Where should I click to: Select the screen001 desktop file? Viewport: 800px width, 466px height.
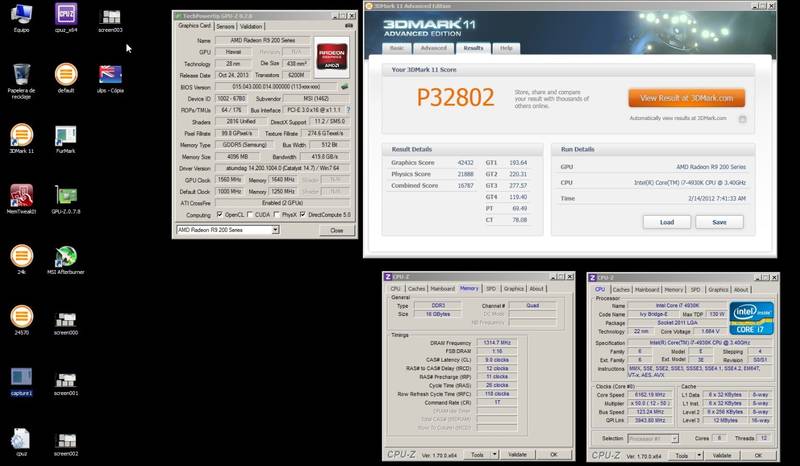click(66, 383)
